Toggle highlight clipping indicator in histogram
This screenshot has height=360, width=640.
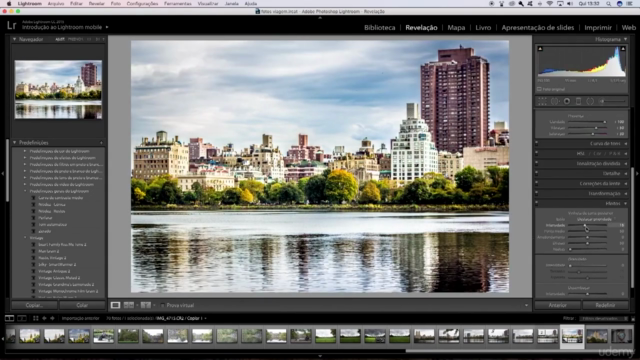(623, 49)
